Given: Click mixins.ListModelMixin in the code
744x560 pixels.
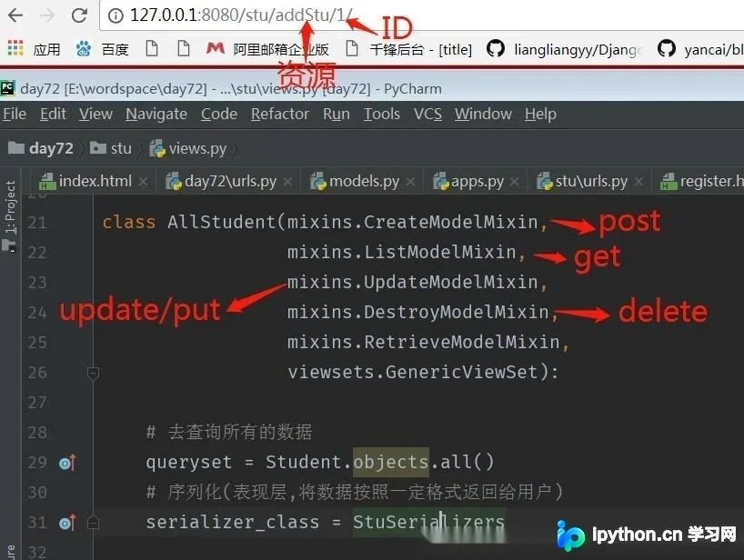Looking at the screenshot, I should pyautogui.click(x=402, y=252).
